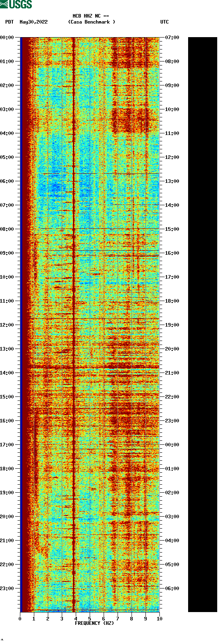Click the black panel beside the spectrogram
The width and height of the screenshot is (220, 644).
[202, 325]
